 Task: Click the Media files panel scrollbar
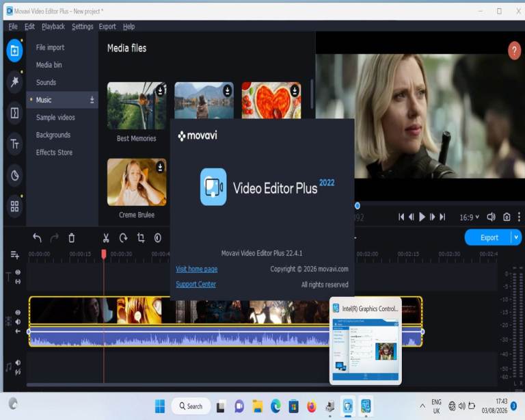[x=312, y=94]
